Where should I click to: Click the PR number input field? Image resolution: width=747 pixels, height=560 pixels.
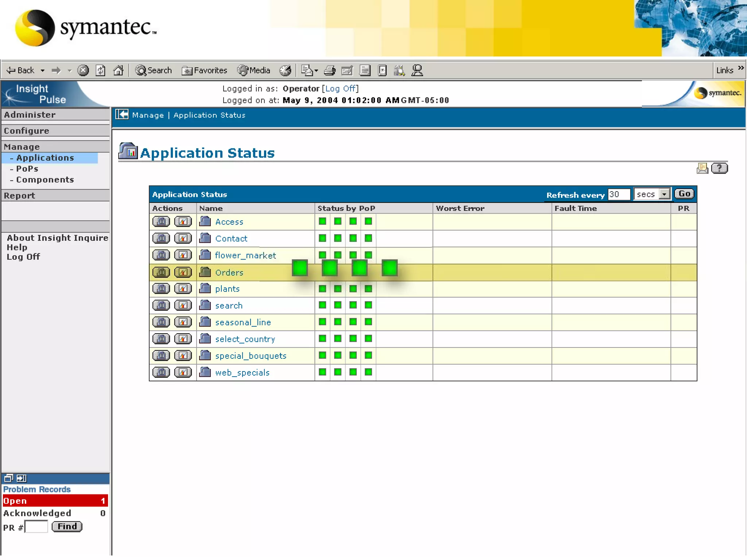[36, 527]
